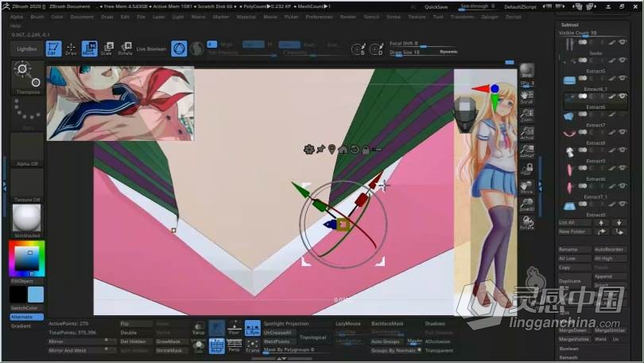Click the Frame button
Image resolution: width=644 pixels, height=363 pixels.
253,345
